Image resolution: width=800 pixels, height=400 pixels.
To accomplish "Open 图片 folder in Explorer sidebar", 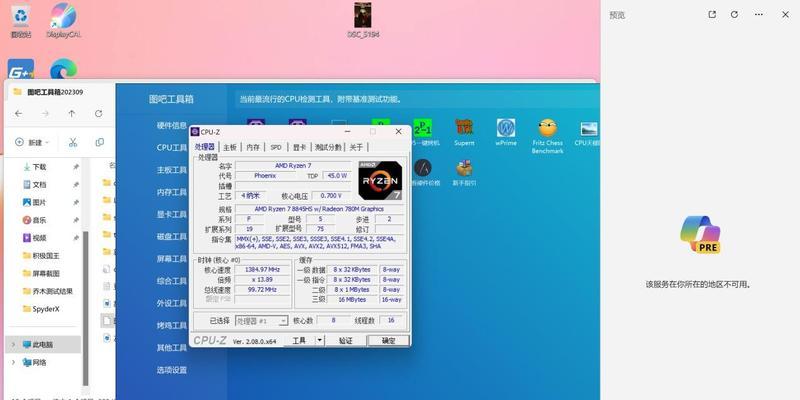I will pyautogui.click(x=40, y=203).
